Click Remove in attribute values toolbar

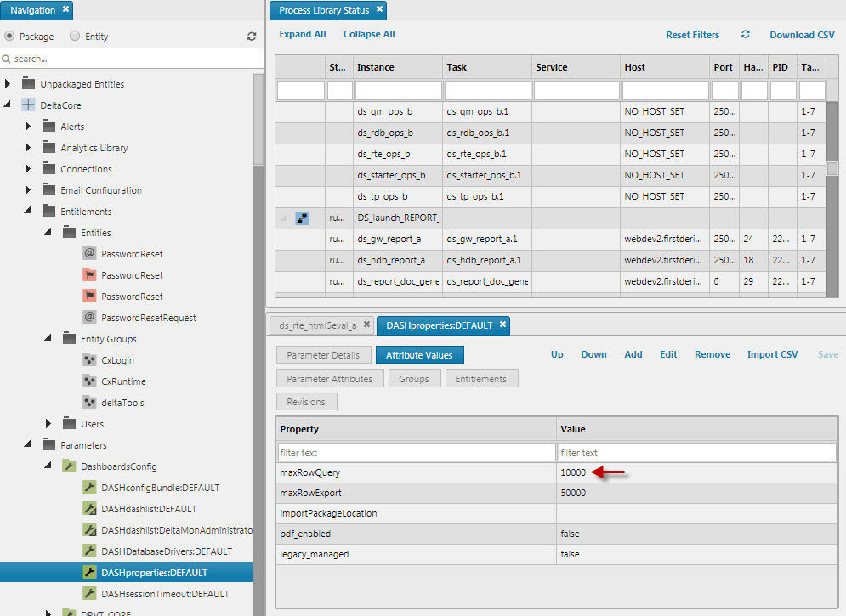(713, 354)
